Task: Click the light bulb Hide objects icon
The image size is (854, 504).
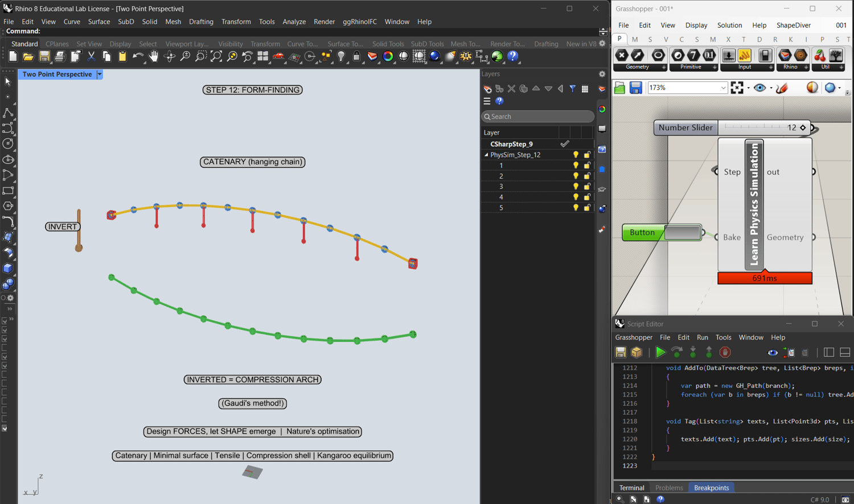Action: 342,56
